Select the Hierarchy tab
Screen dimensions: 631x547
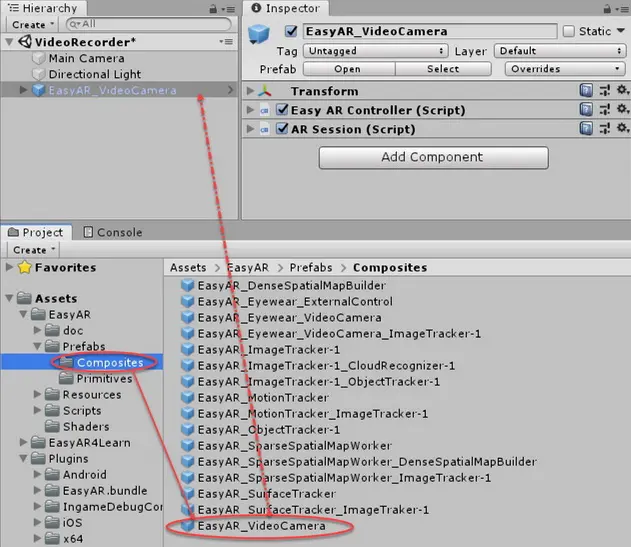click(x=43, y=8)
